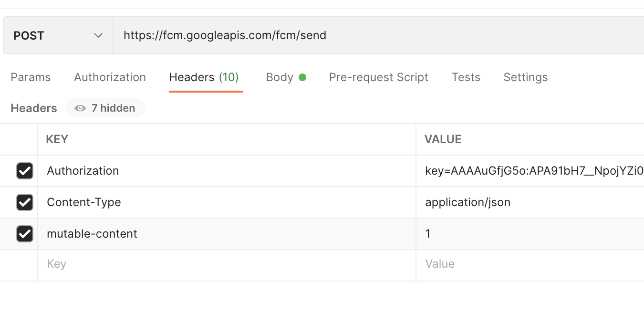Switch to the Params tab
The image size is (644, 314).
point(31,77)
